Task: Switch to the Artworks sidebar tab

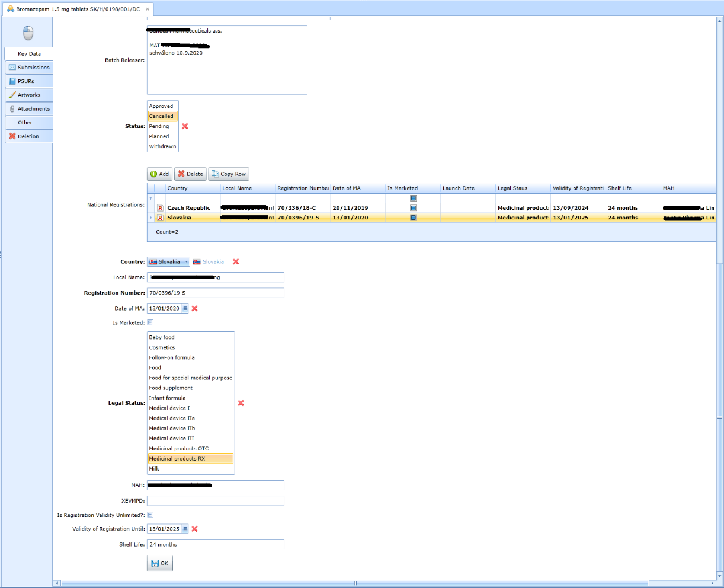Action: (28, 95)
